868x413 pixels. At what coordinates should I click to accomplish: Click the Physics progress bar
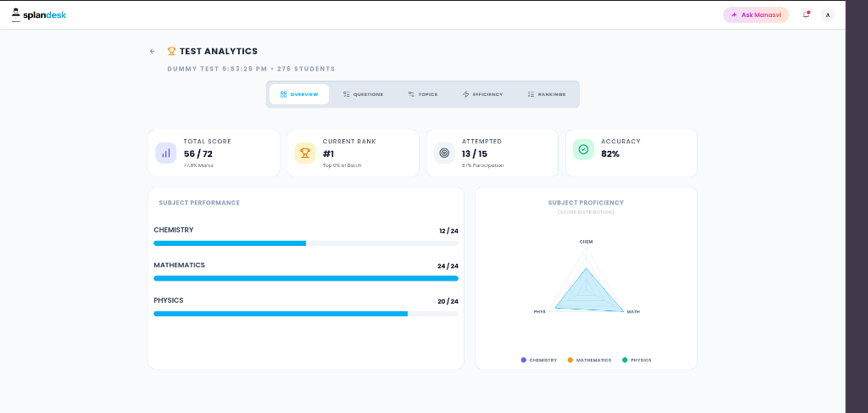coord(306,313)
